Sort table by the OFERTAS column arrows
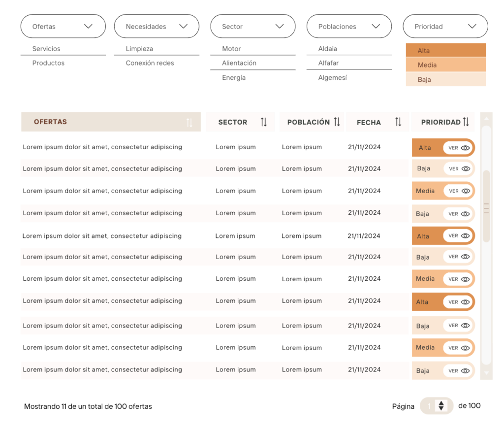Viewport: 504px width, 431px height. click(189, 122)
